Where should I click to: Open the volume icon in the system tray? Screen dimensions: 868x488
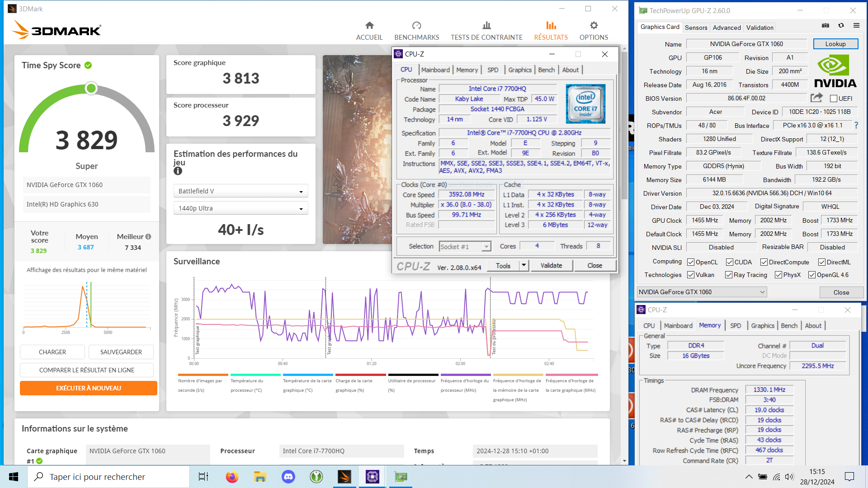[x=789, y=477]
